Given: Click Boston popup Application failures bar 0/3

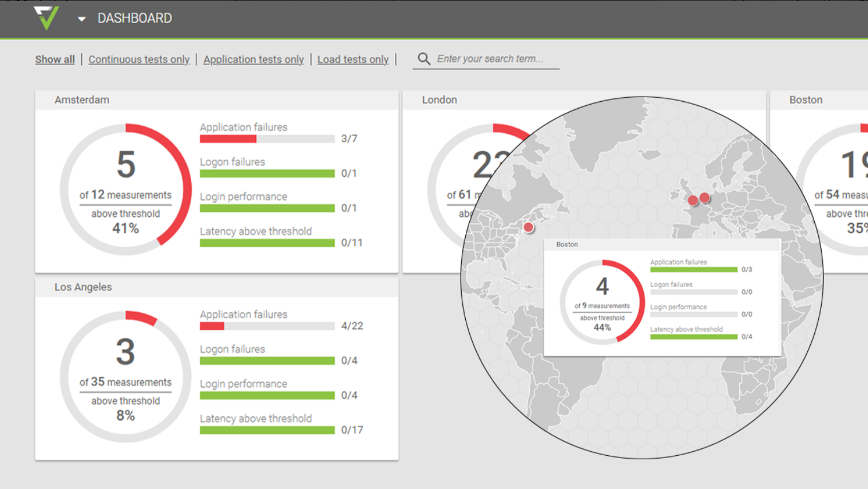Looking at the screenshot, I should click(x=693, y=269).
